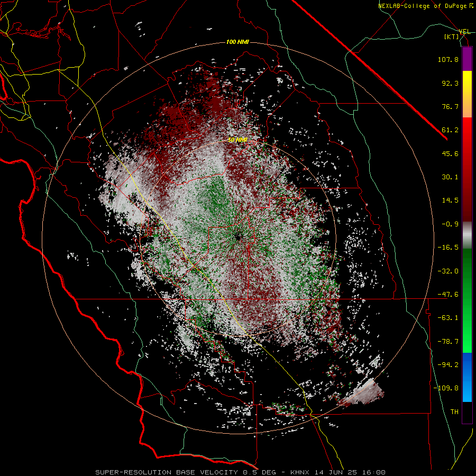Screen dimensions: 476x476
Task: Click the [KT] units label
Action: (452, 36)
